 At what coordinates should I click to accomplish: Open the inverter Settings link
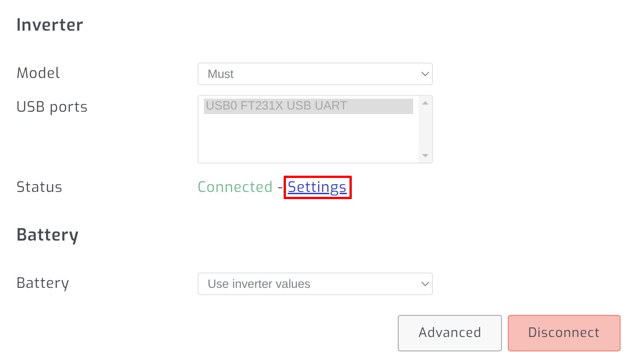(x=317, y=187)
